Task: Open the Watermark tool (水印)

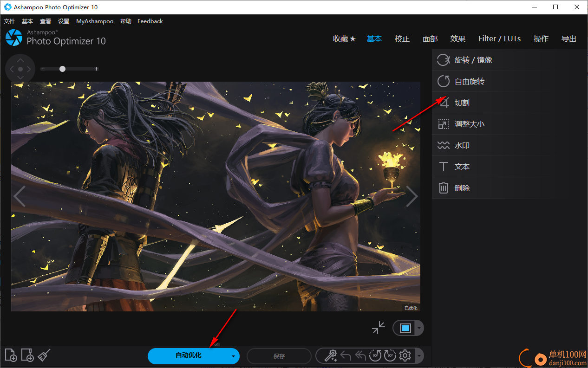Action: [509, 145]
